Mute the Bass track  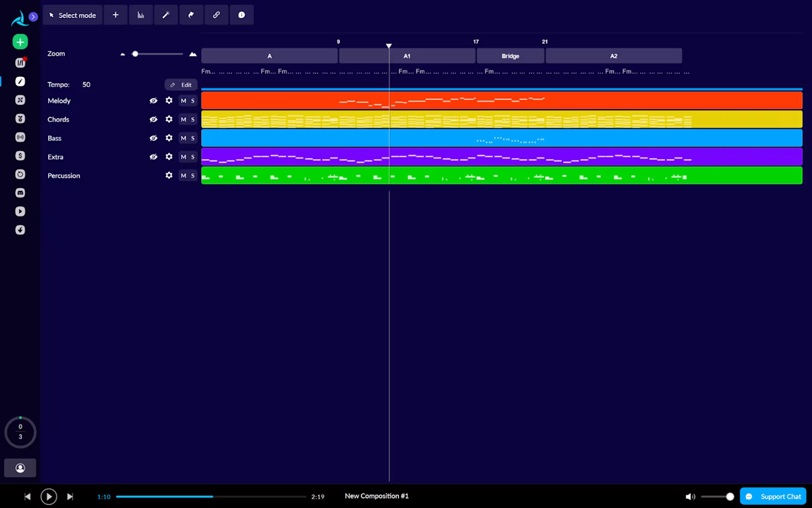click(x=183, y=138)
